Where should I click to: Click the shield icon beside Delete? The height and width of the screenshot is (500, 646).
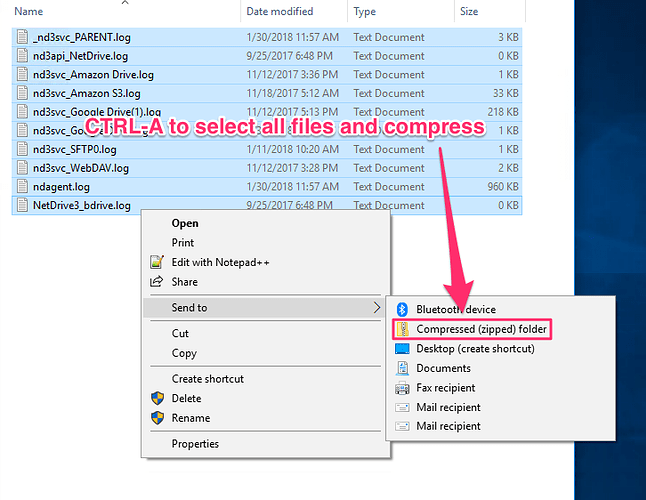tap(156, 398)
